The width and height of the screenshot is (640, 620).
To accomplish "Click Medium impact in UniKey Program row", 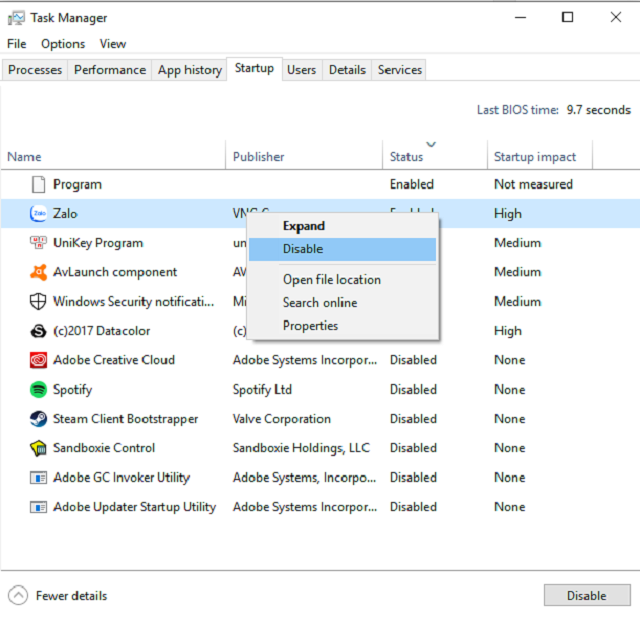I will 518,243.
